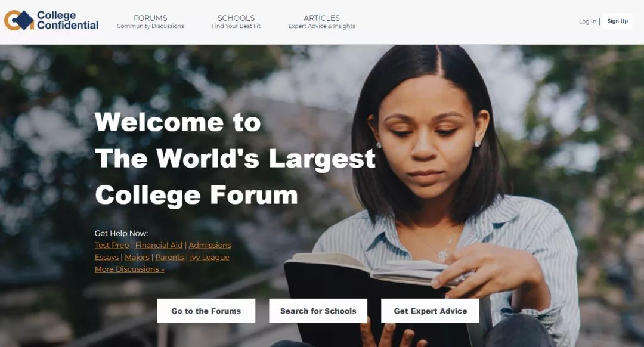Click Get Expert Advice button
The image size is (644, 347).
click(431, 311)
